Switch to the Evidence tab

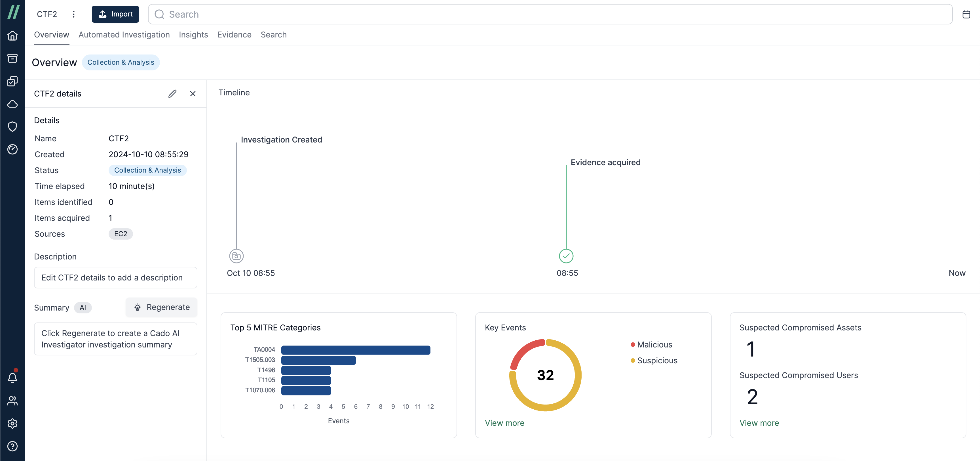coord(234,35)
